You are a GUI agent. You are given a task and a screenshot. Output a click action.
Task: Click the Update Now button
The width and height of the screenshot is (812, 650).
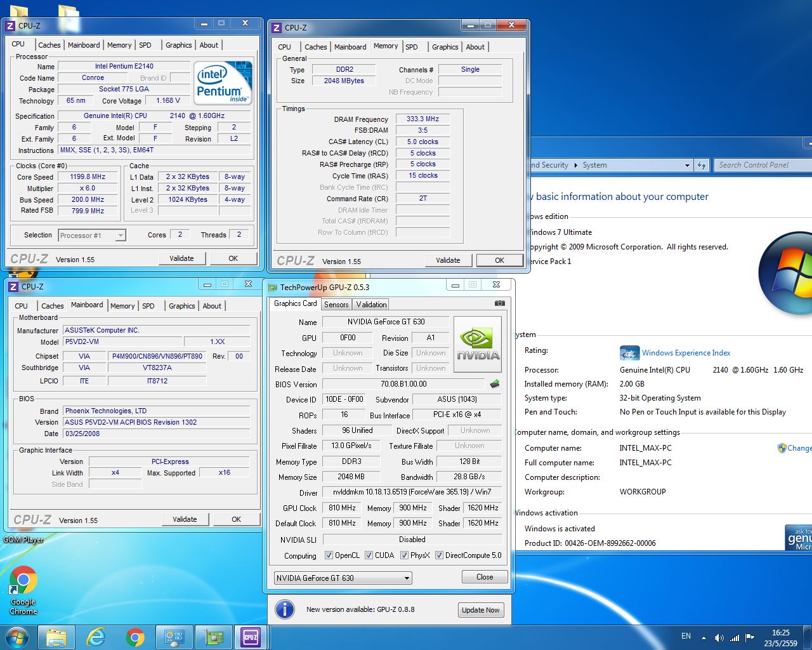(x=480, y=610)
